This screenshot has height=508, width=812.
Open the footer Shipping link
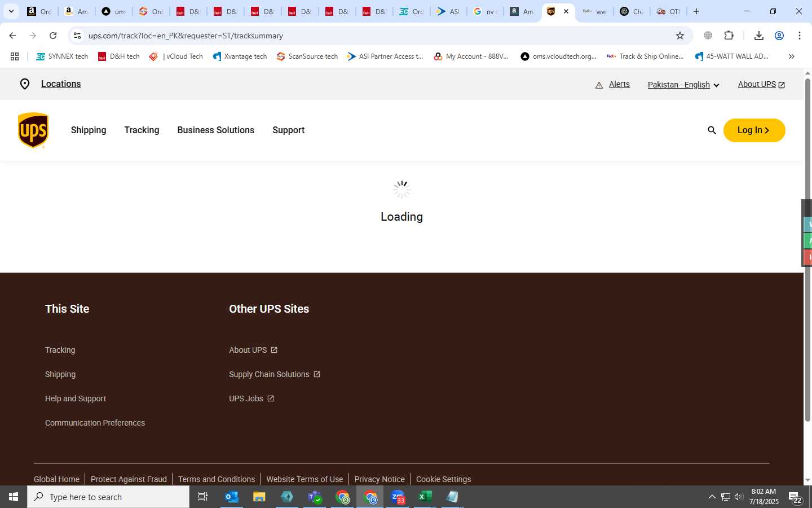(x=60, y=374)
